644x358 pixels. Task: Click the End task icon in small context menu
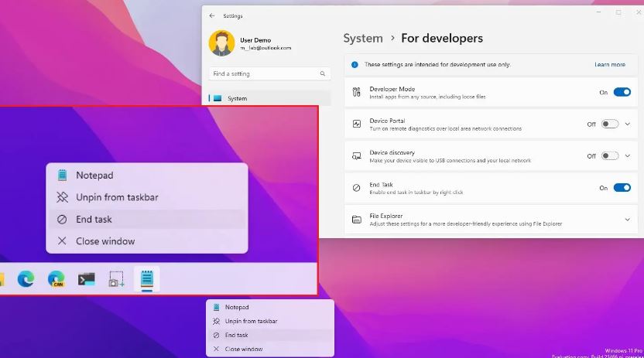pos(216,335)
